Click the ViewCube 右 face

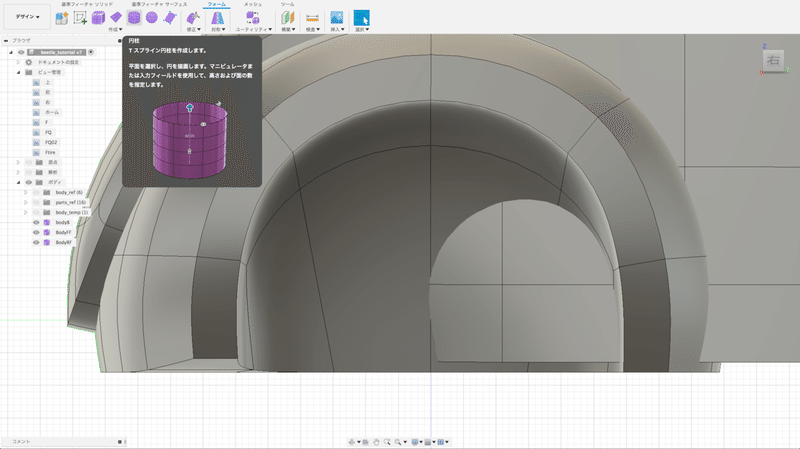(772, 61)
